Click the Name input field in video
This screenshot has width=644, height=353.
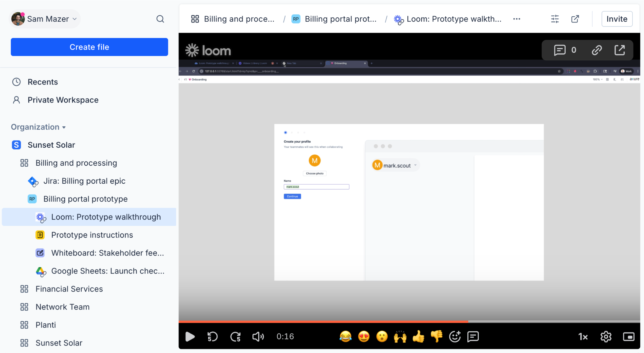pos(316,187)
